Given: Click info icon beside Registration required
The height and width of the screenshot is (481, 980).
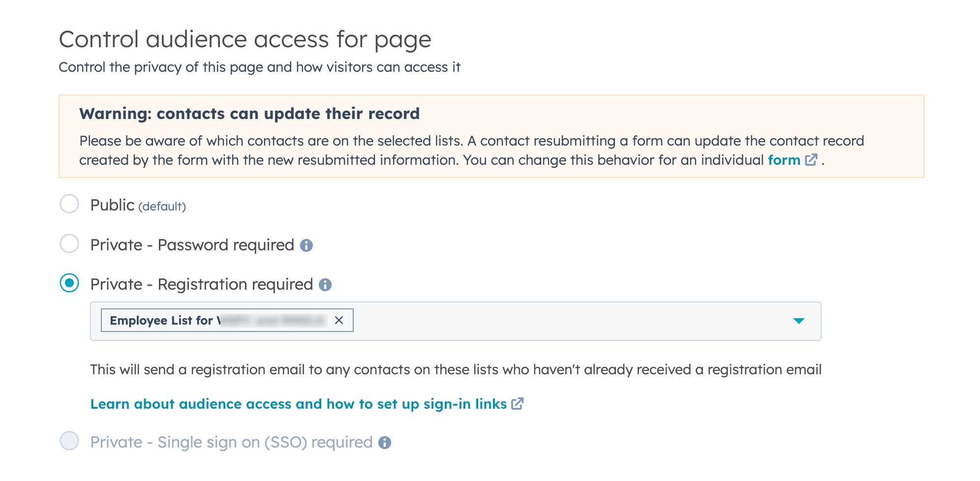Looking at the screenshot, I should pyautogui.click(x=325, y=285).
